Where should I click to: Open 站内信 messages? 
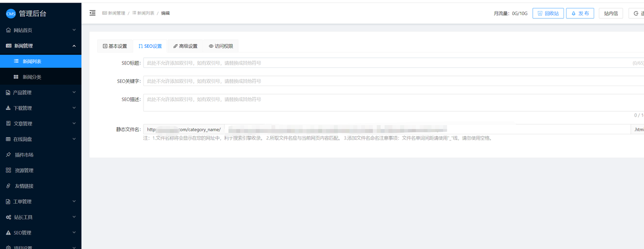(611, 14)
